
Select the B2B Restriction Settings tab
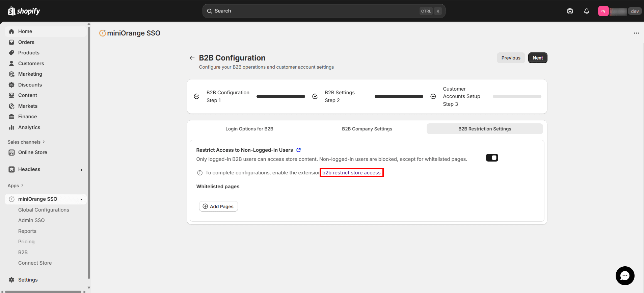[x=485, y=129]
